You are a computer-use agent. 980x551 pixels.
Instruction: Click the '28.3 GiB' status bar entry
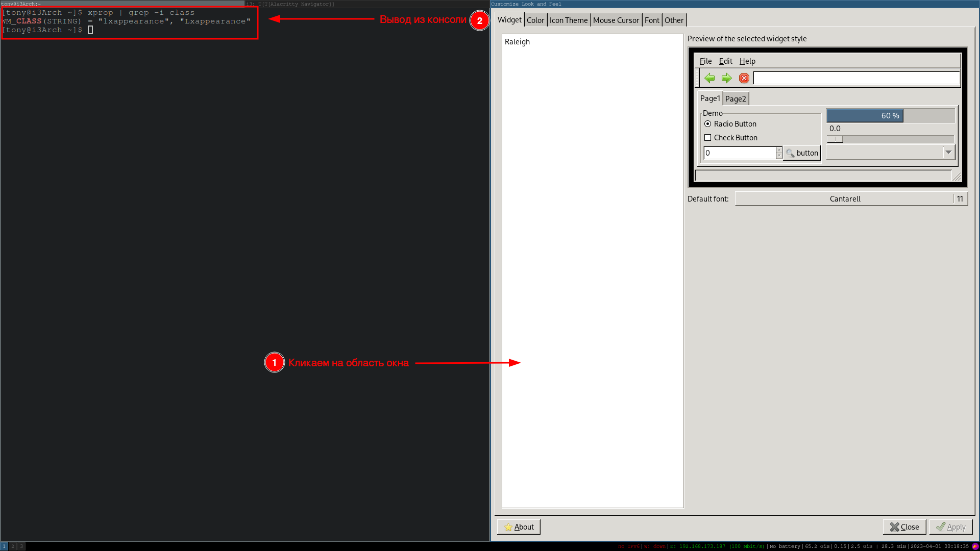pyautogui.click(x=894, y=546)
